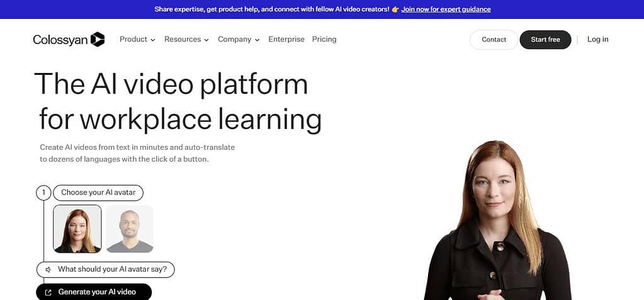Viewport: 644px width, 300px height.
Task: Click the Start free button
Action: click(x=545, y=40)
